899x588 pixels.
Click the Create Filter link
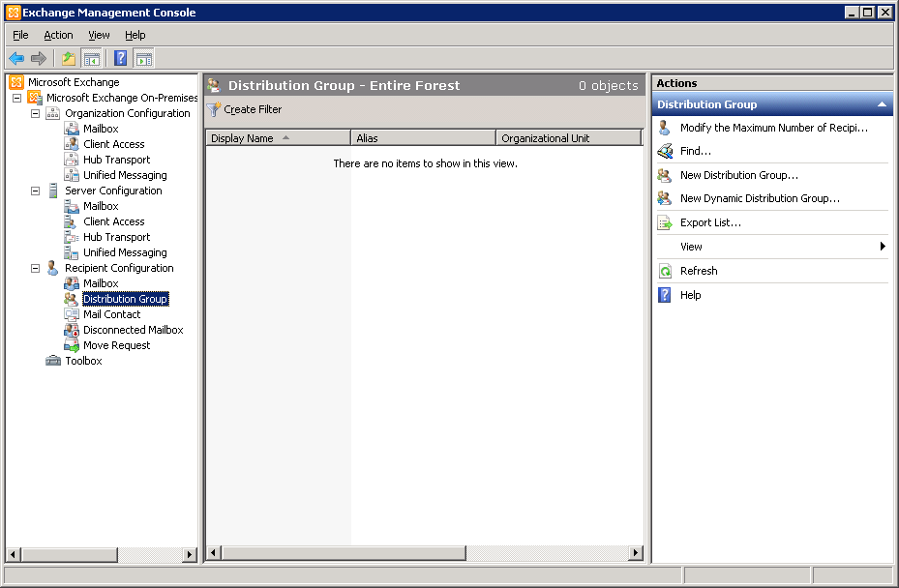pyautogui.click(x=253, y=109)
